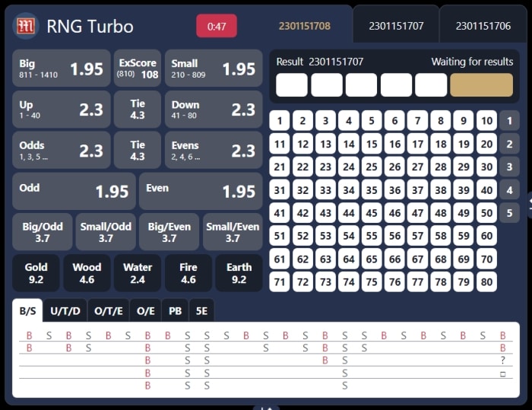The width and height of the screenshot is (532, 410).
Task: Open the 5E history tab
Action: 201,310
